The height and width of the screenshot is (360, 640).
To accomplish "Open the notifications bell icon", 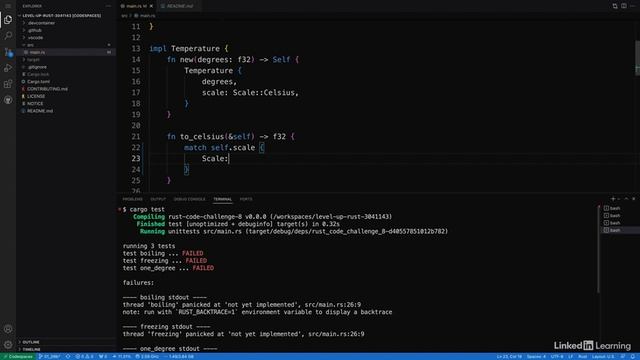I will 633,356.
